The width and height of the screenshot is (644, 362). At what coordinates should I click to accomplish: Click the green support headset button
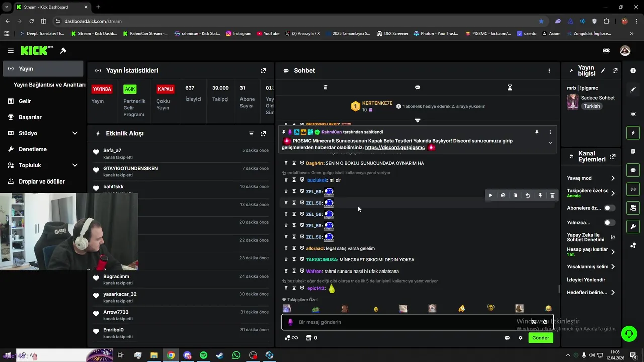pyautogui.click(x=628, y=333)
